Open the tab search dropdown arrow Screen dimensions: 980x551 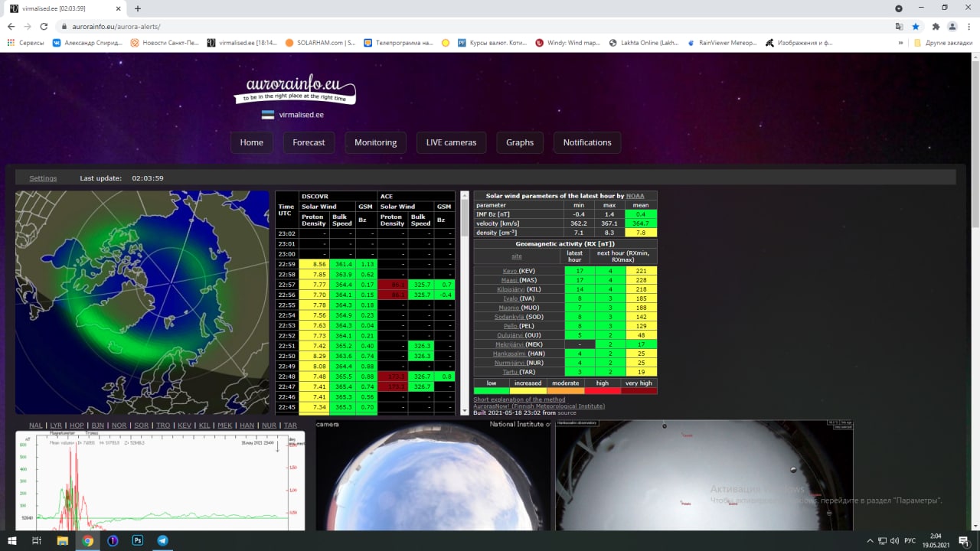899,8
